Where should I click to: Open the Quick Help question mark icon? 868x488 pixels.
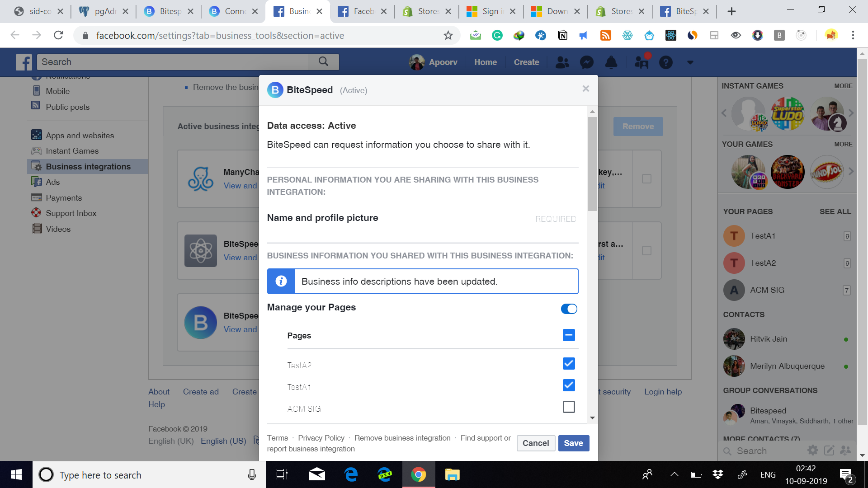(665, 62)
